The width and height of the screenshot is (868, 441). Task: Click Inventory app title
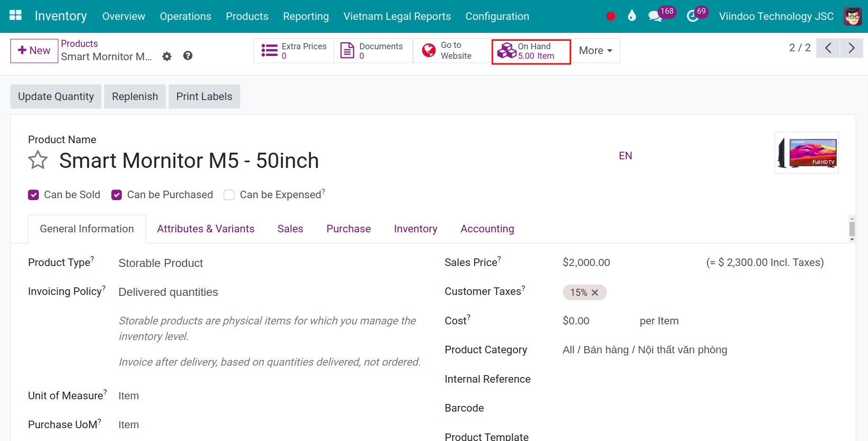click(61, 16)
